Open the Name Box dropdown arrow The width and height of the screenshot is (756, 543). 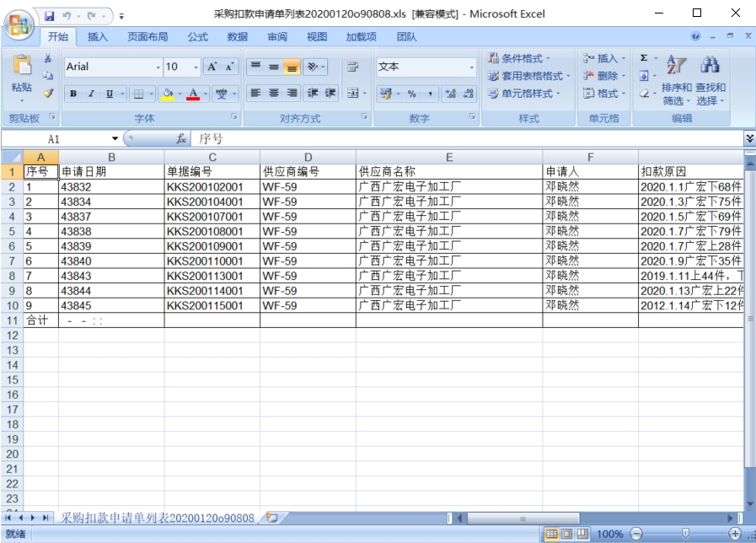click(x=115, y=138)
